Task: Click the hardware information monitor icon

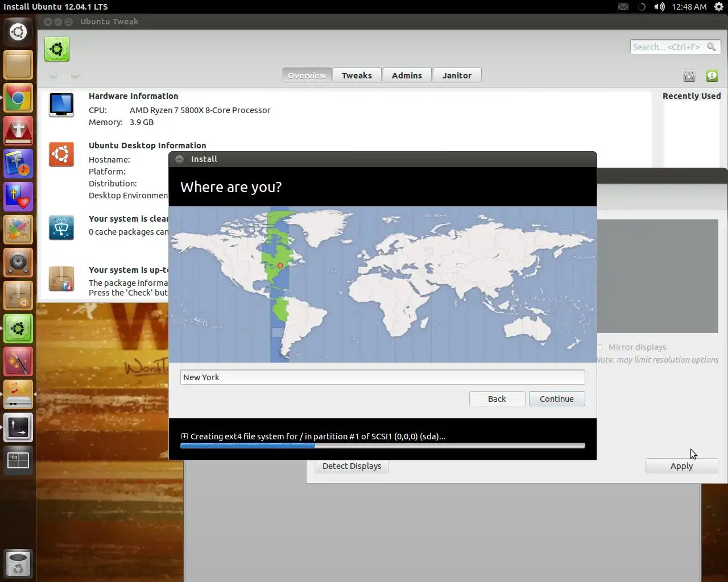Action: pyautogui.click(x=61, y=105)
